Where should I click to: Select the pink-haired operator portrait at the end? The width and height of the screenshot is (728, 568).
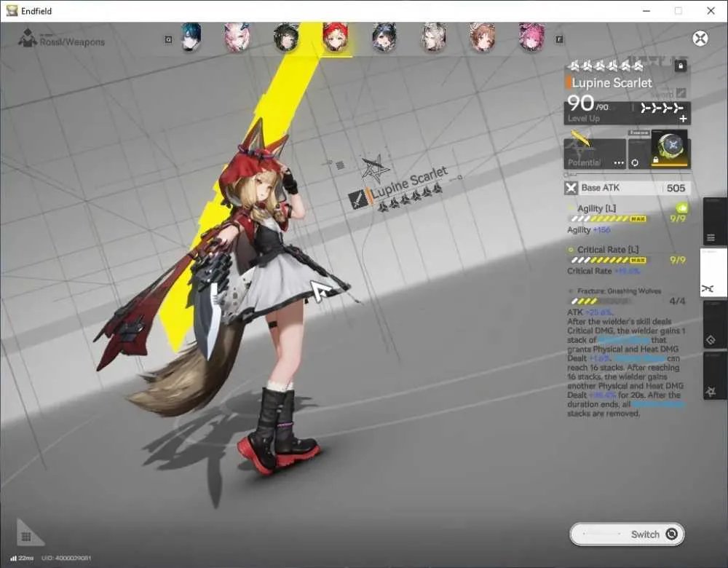point(531,37)
